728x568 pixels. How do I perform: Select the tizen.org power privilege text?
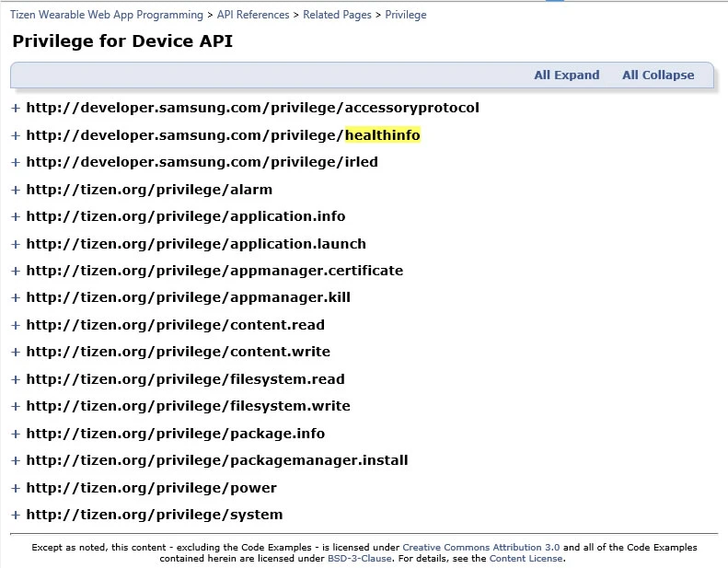point(151,488)
